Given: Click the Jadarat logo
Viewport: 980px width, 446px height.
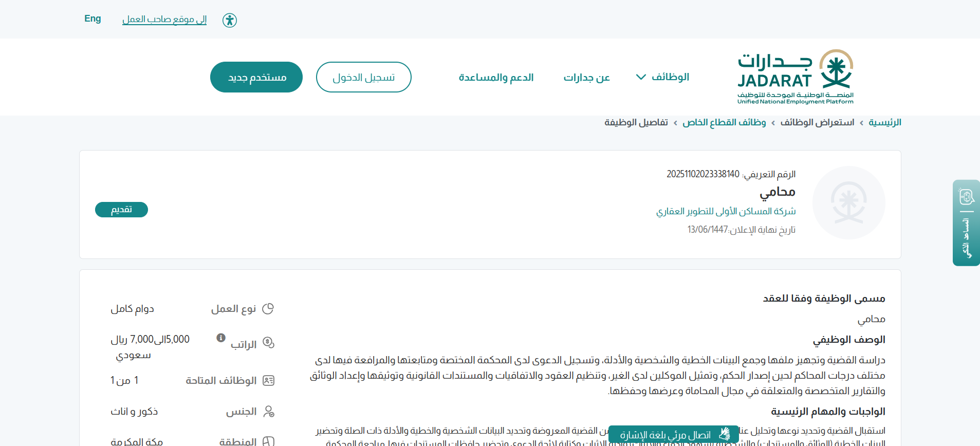Looking at the screenshot, I should 795,77.
